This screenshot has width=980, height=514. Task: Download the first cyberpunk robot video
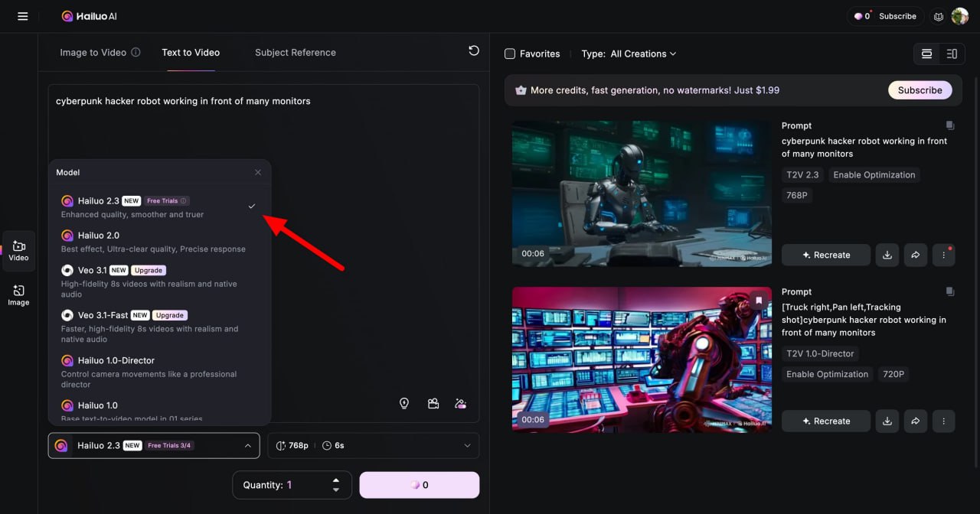coord(887,255)
